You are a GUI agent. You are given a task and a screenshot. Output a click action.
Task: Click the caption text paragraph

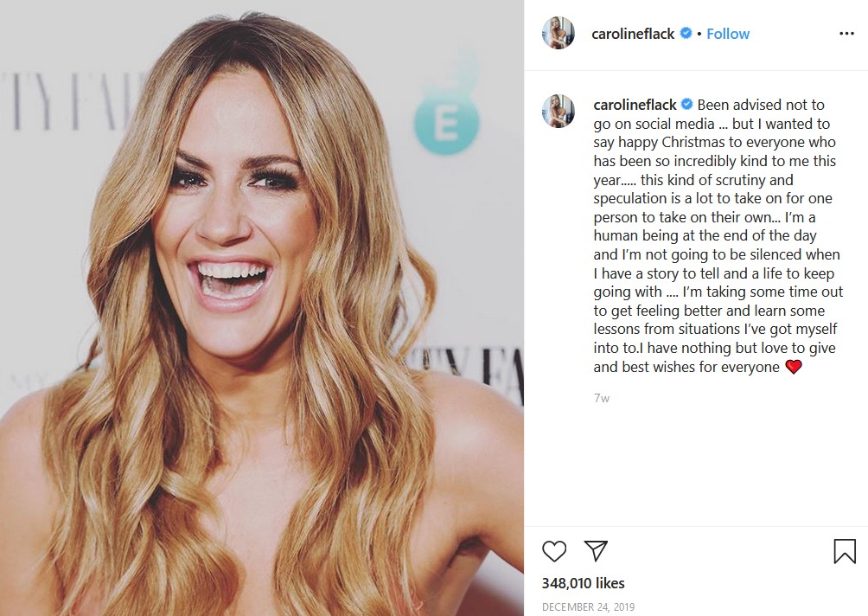point(718,235)
